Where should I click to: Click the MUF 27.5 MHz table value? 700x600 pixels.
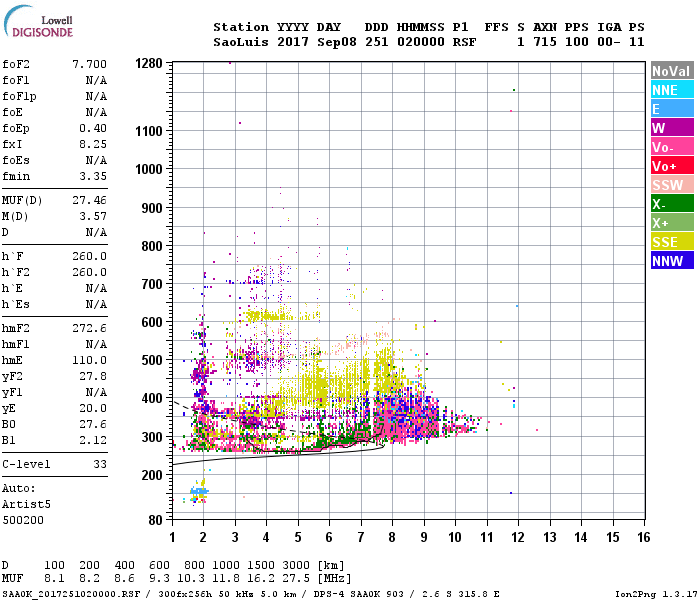[x=296, y=579]
